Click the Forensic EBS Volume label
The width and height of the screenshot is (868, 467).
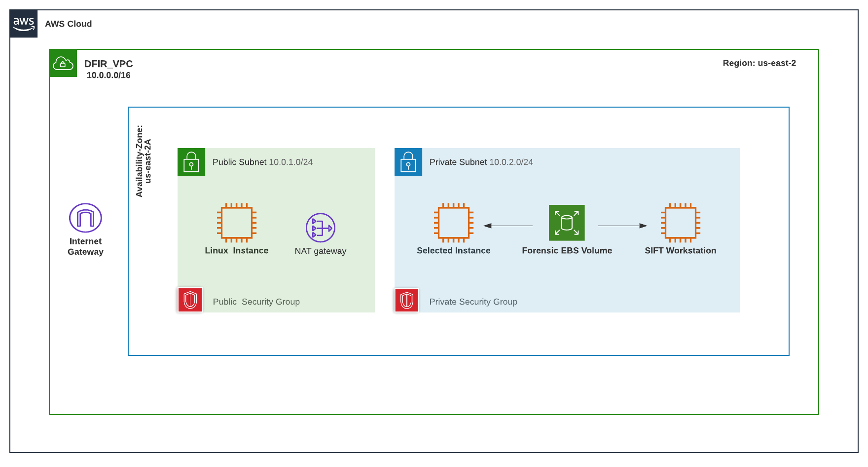567,250
